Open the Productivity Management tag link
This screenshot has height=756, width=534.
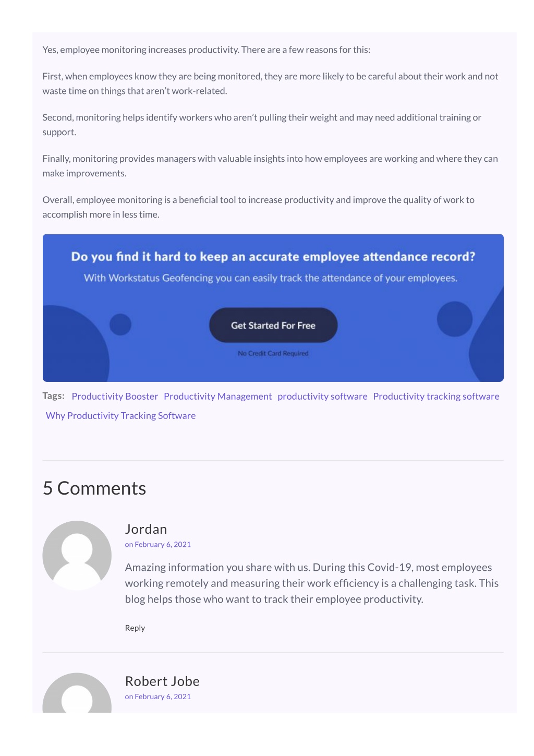[218, 397]
